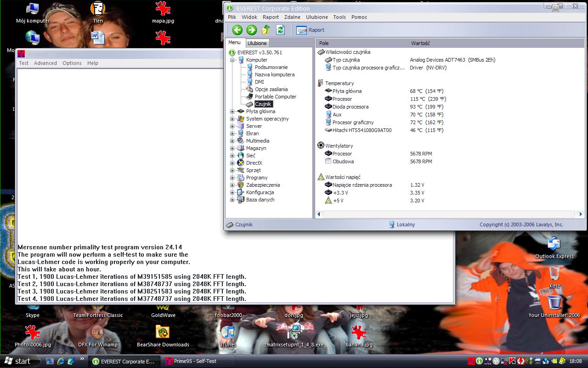Select the Napięcie rdzenia procesora row
The width and height of the screenshot is (588, 368).
pyautogui.click(x=450, y=185)
